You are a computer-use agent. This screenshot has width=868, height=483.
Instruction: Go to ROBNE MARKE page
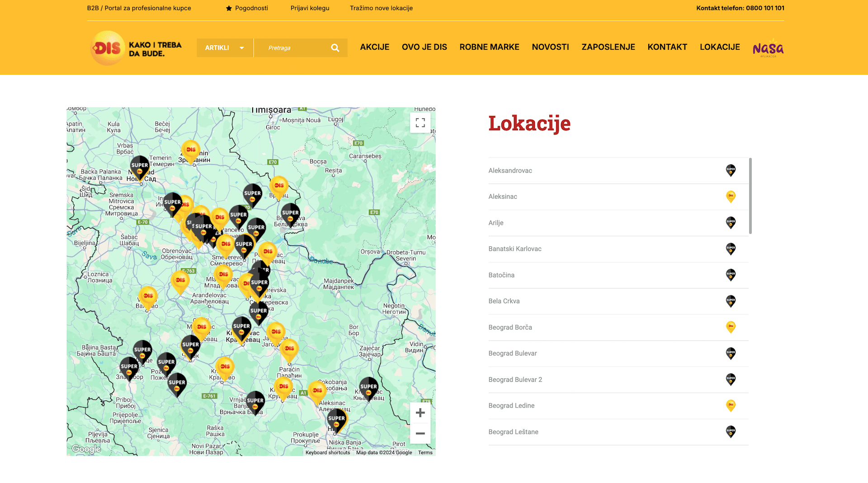[x=489, y=47]
